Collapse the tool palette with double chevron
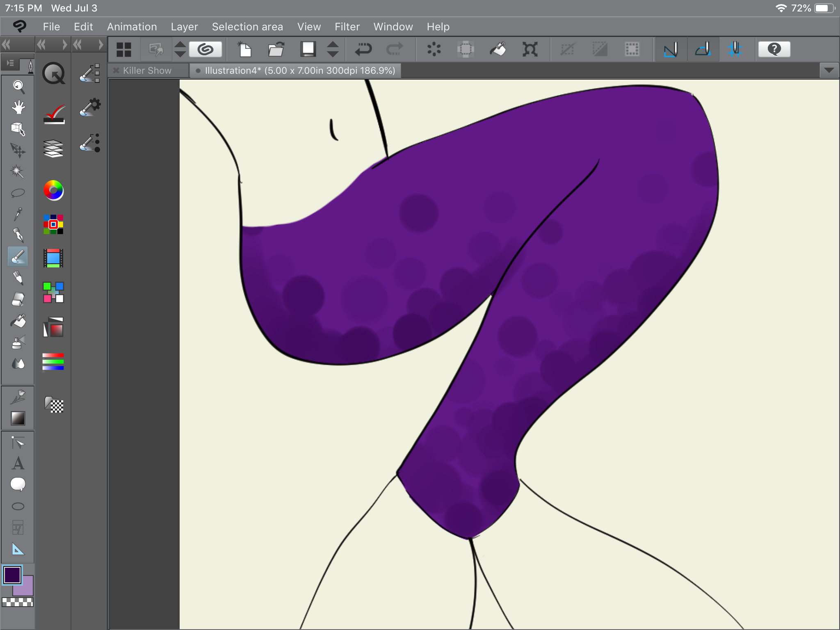This screenshot has width=840, height=630. tap(7, 44)
